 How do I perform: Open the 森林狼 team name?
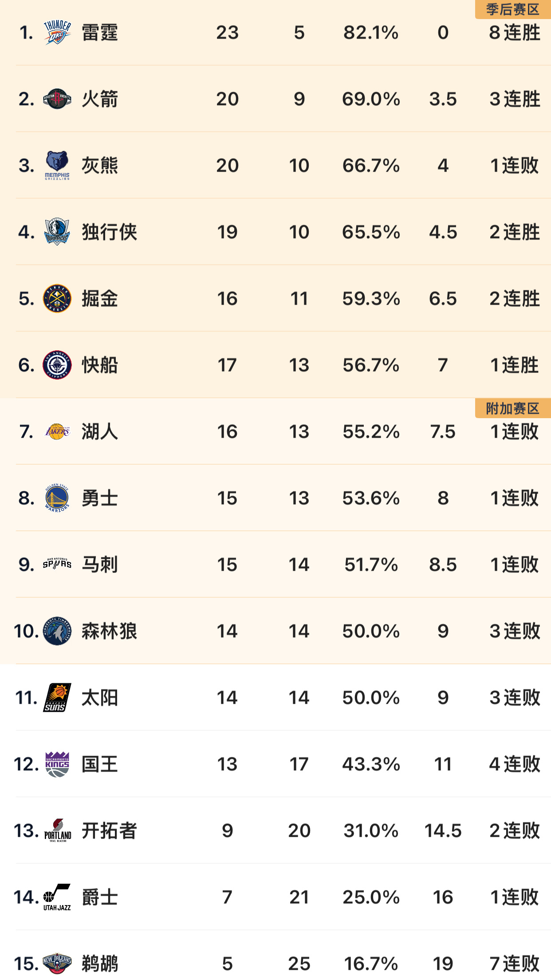(x=109, y=631)
